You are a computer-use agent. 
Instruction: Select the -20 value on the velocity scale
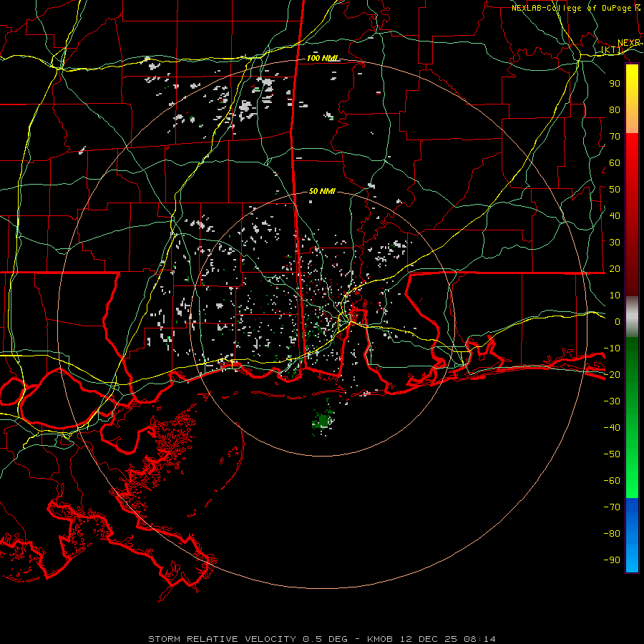[612, 374]
